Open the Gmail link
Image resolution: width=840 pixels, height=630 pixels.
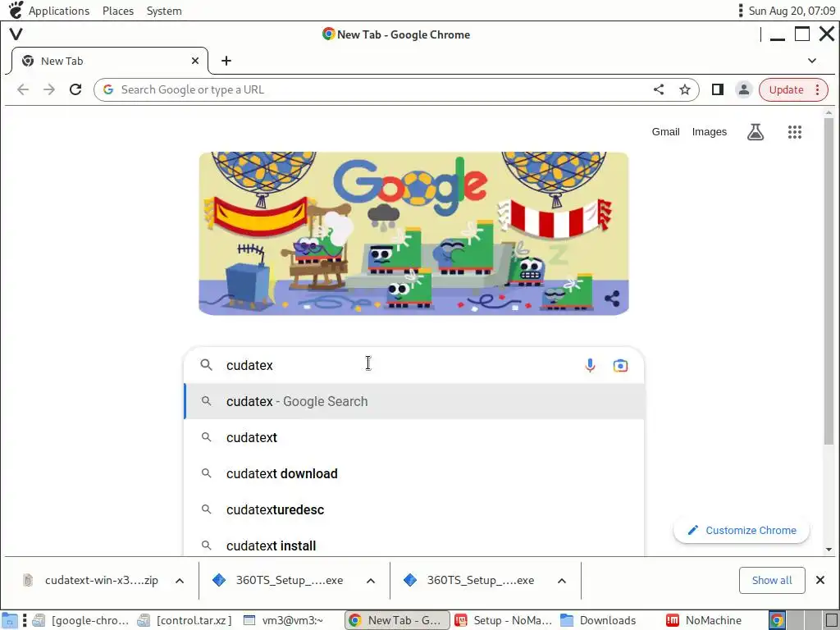[665, 132]
